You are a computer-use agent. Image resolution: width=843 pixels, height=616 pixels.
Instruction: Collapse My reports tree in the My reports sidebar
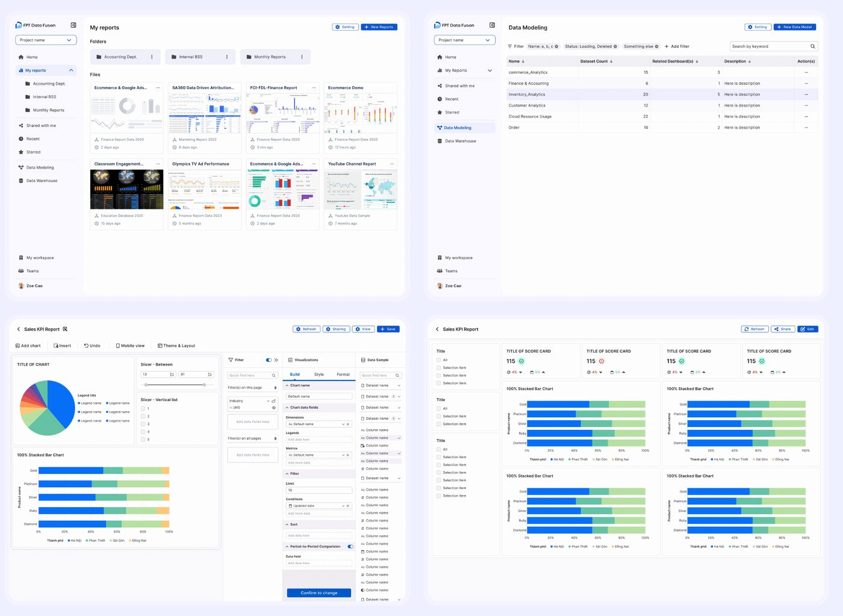[71, 70]
